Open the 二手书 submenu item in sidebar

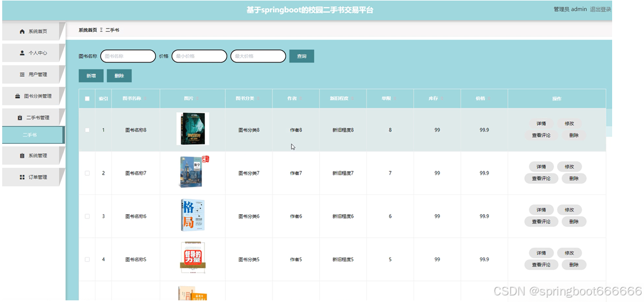pyautogui.click(x=33, y=135)
